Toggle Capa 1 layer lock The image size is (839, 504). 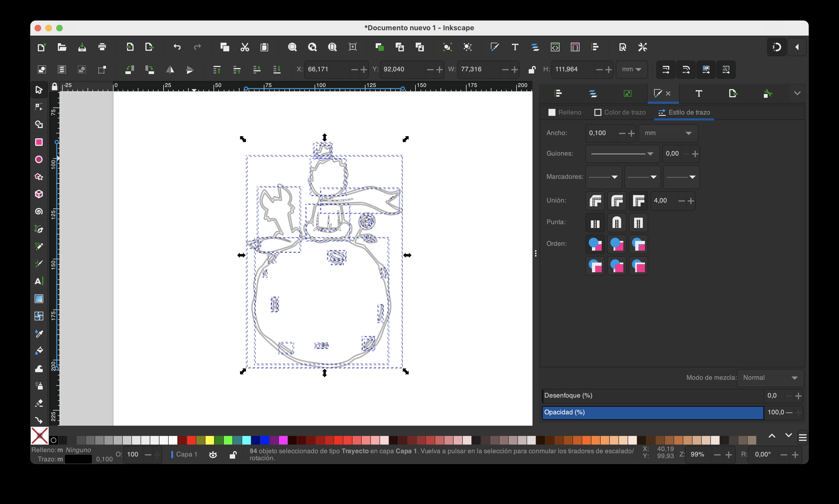click(x=233, y=455)
